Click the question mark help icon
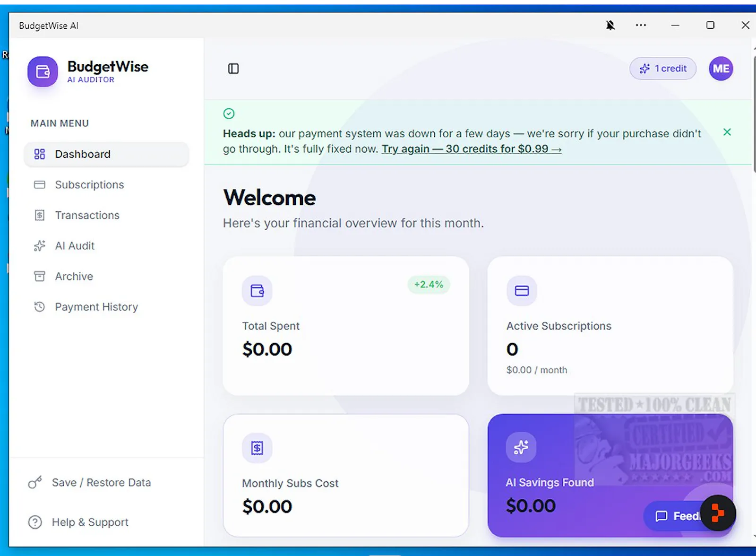756x556 pixels. (x=35, y=522)
